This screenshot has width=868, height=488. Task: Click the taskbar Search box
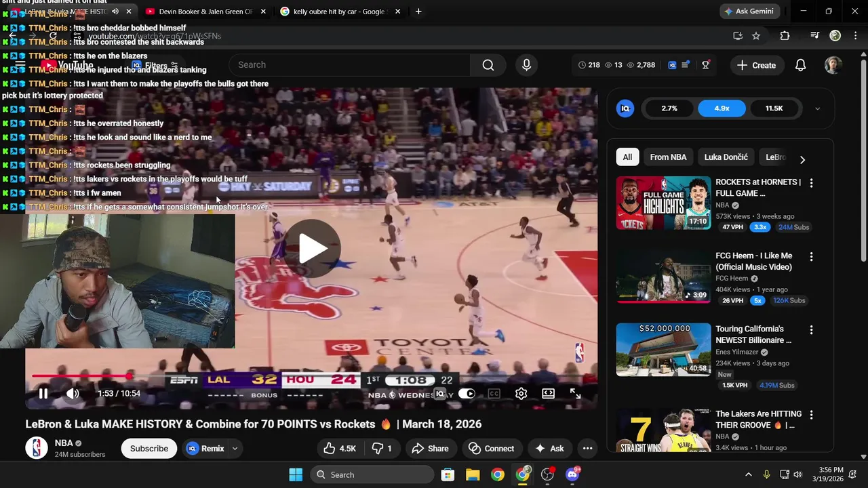click(x=373, y=474)
